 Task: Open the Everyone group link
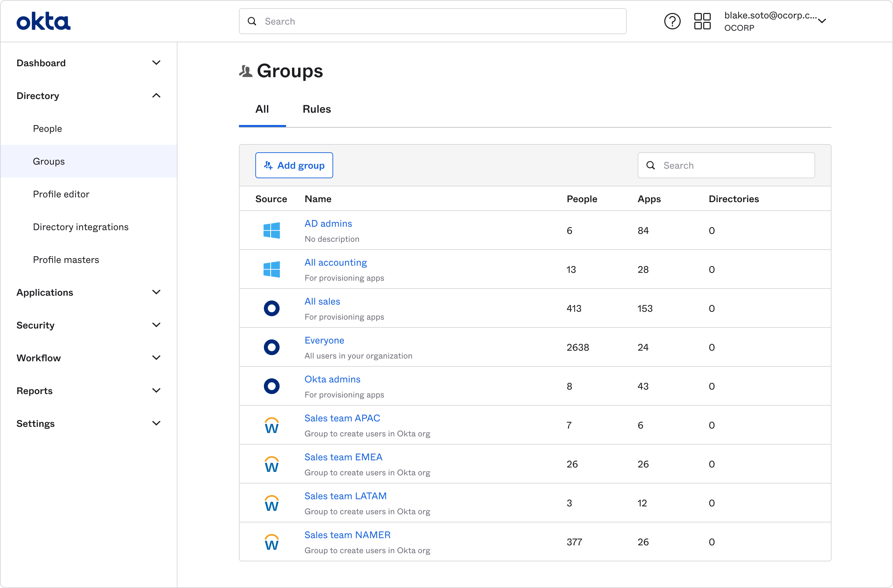click(x=324, y=340)
